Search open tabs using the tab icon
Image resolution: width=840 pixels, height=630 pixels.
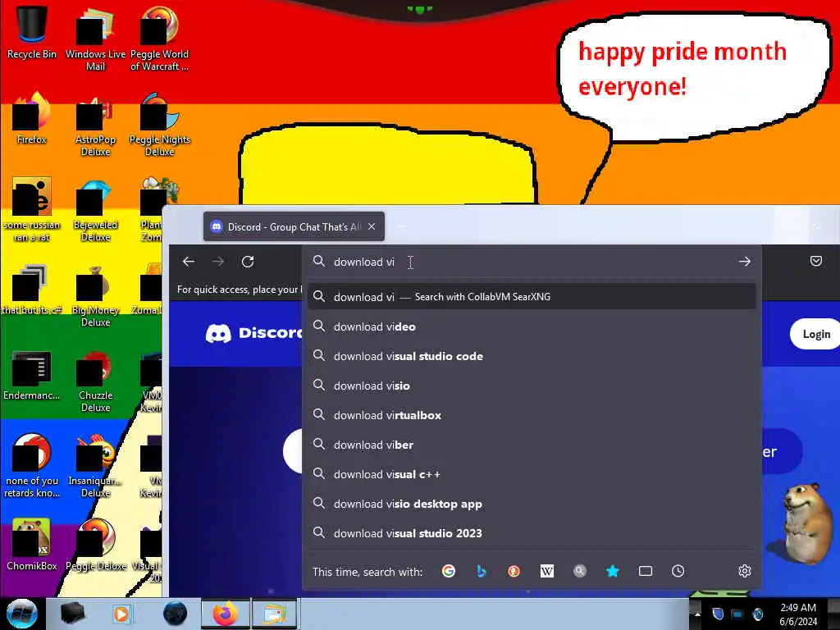[x=646, y=571]
